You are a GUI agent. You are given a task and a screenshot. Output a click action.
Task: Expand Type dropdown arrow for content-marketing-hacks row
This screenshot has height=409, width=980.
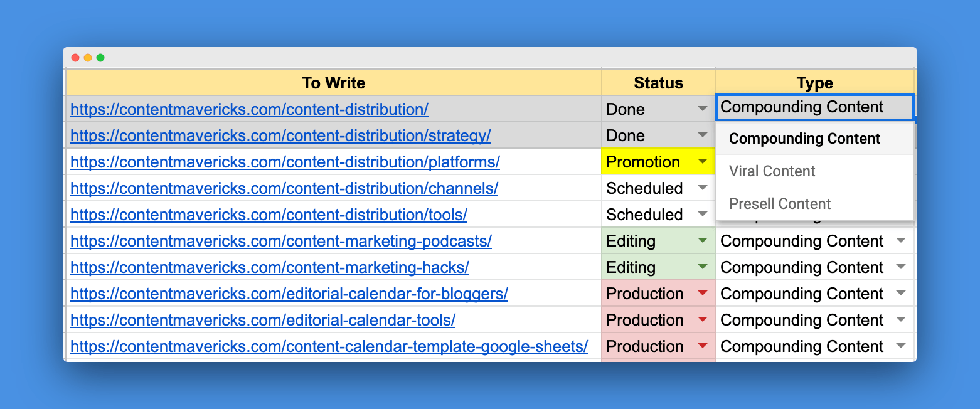click(x=901, y=267)
